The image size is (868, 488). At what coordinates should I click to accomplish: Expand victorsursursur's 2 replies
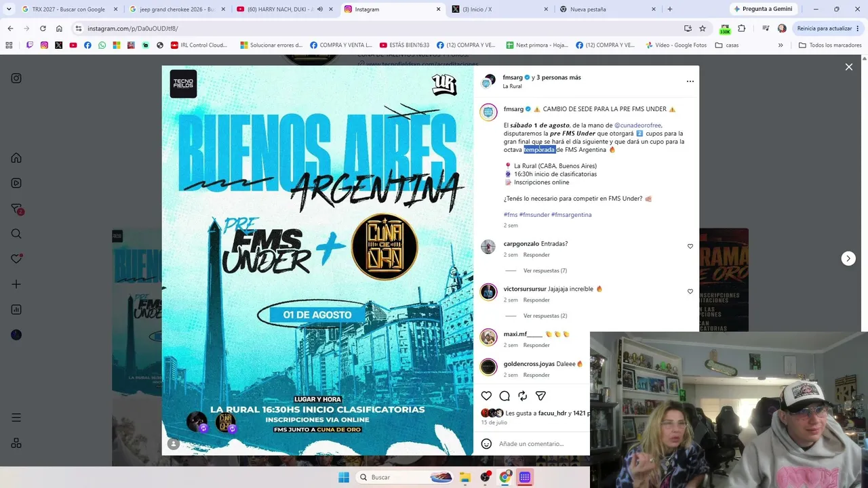tap(545, 316)
